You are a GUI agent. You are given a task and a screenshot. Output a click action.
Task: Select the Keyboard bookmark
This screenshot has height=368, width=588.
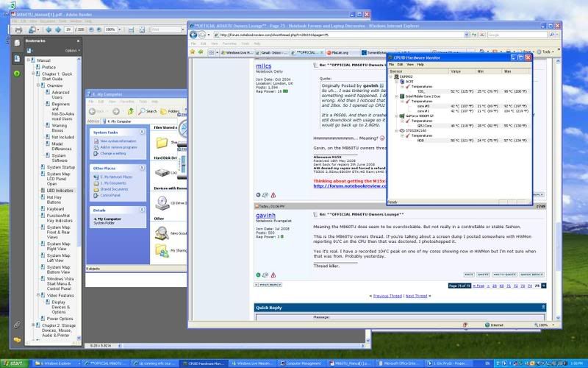point(56,209)
